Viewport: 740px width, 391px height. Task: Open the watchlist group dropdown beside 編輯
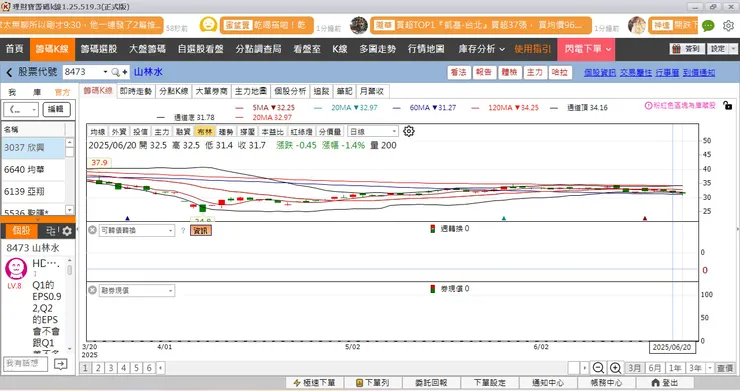click(x=21, y=110)
